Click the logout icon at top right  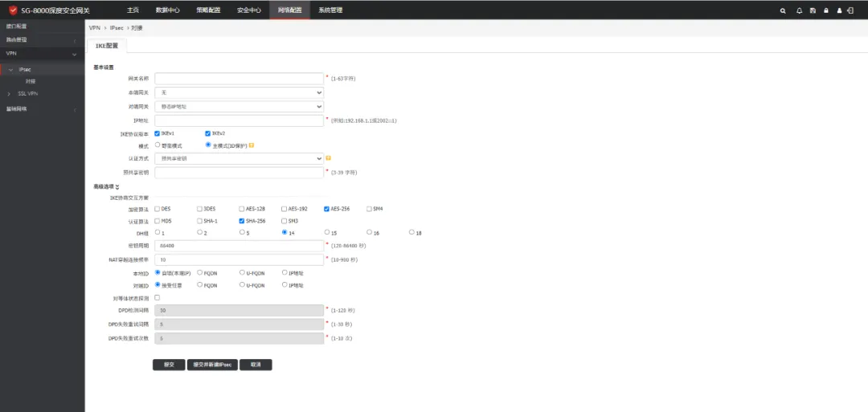850,10
